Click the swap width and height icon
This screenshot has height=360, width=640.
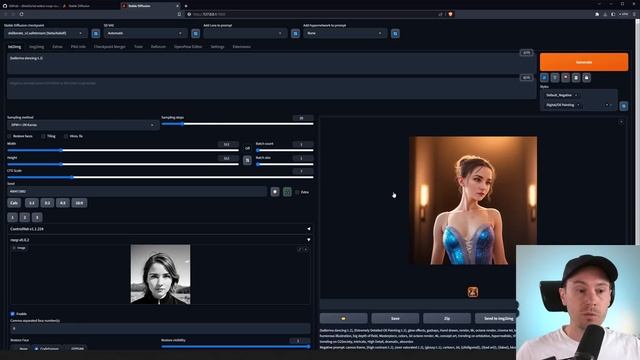[247, 160]
